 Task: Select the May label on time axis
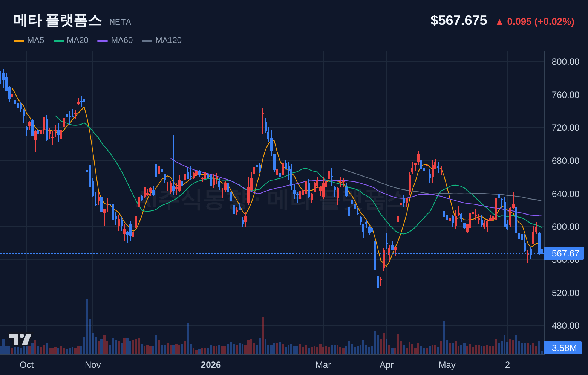pos(447,365)
